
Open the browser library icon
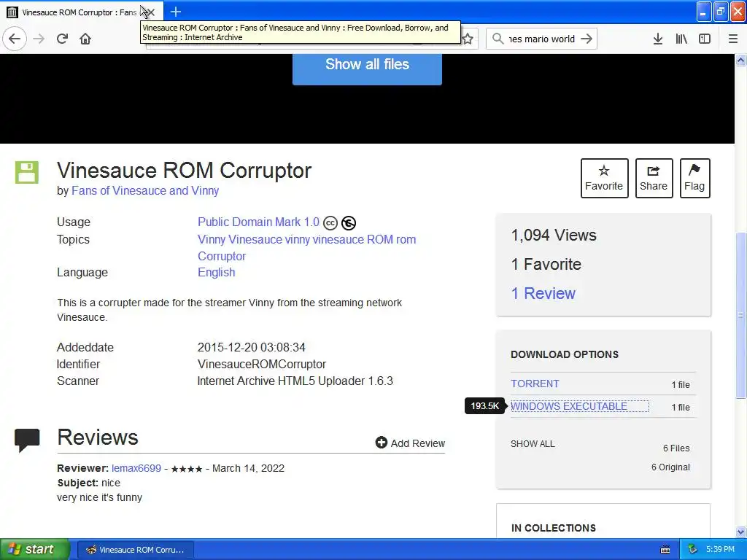[x=681, y=39]
